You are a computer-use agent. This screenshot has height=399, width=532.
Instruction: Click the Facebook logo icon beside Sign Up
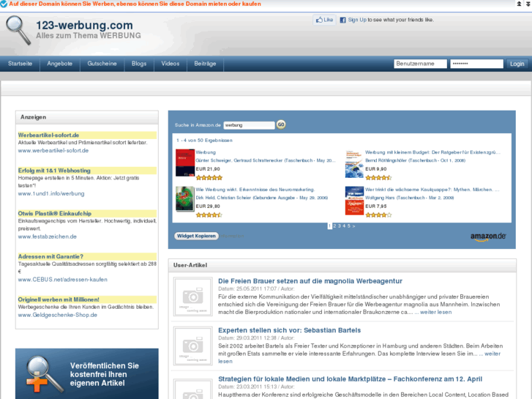click(342, 20)
